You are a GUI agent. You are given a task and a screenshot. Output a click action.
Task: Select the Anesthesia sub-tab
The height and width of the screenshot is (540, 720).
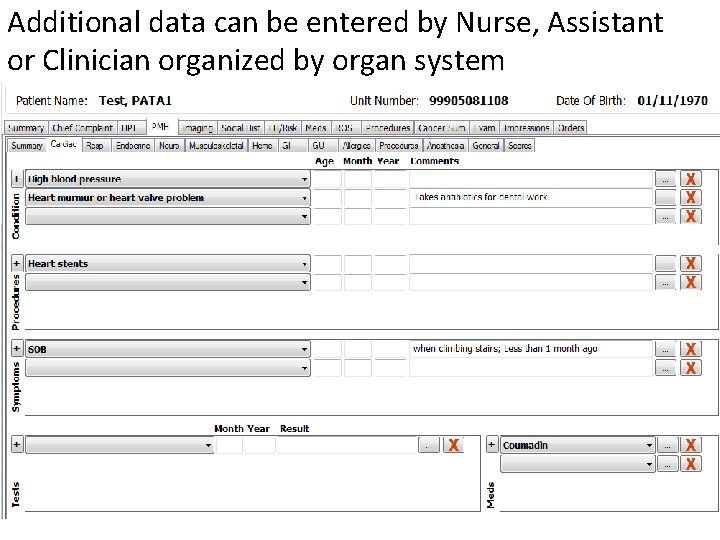444,146
